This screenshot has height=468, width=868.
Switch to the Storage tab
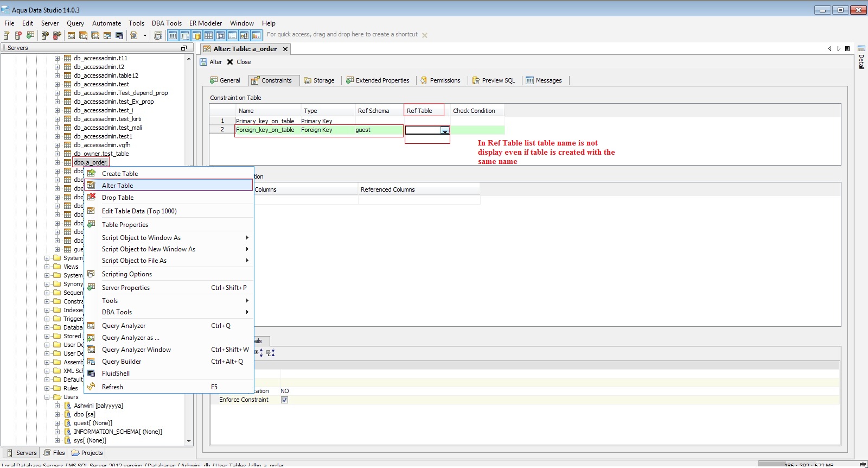click(320, 80)
